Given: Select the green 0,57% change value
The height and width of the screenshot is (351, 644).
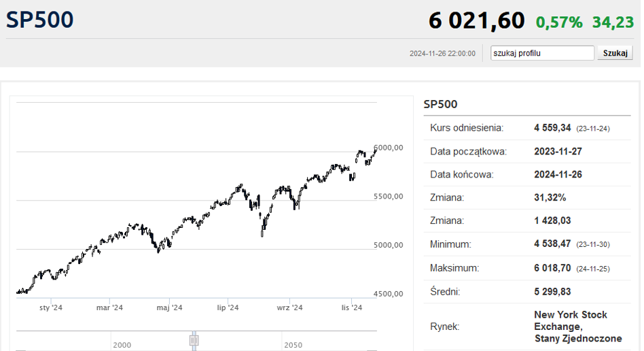Looking at the screenshot, I should (x=559, y=22).
